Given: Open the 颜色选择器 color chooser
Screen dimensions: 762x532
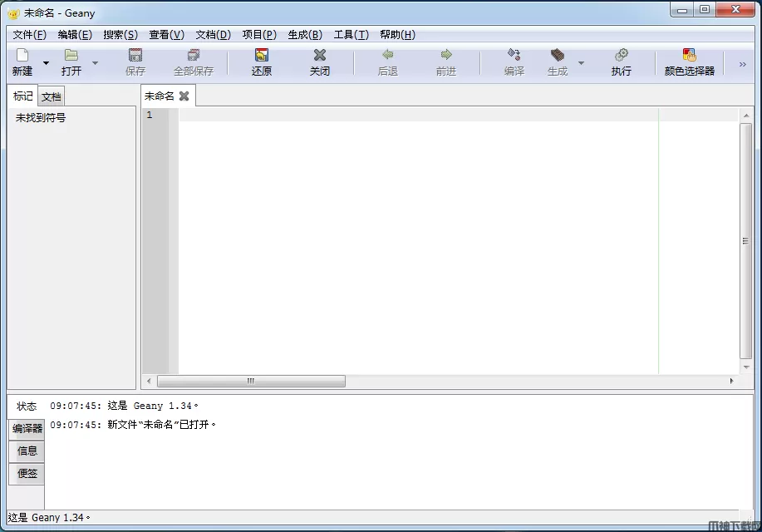Looking at the screenshot, I should [x=689, y=62].
